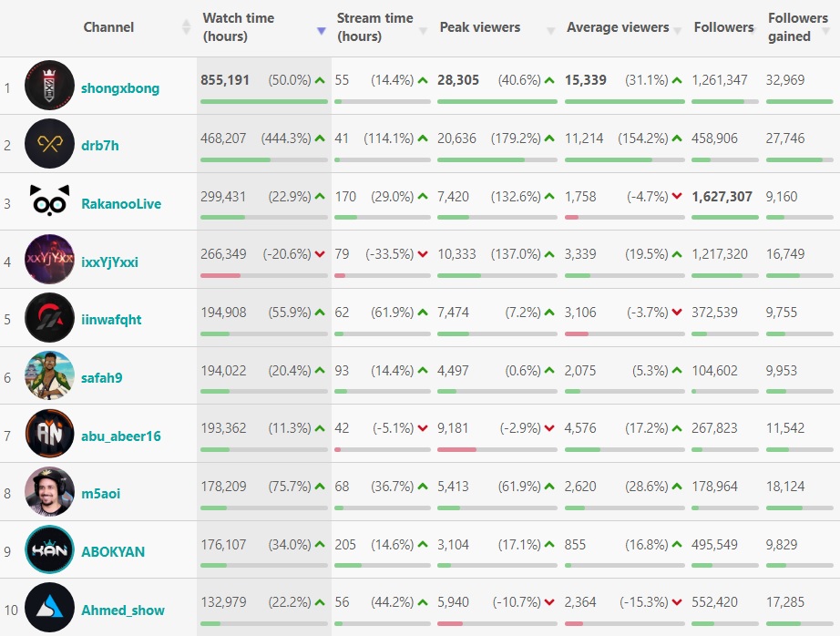Open Ahmed_show channel name link

point(123,610)
